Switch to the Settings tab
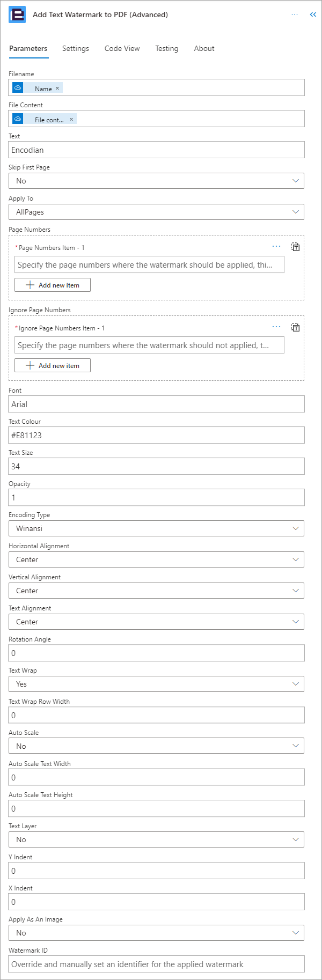Screen dimensions: 322x980 76,48
